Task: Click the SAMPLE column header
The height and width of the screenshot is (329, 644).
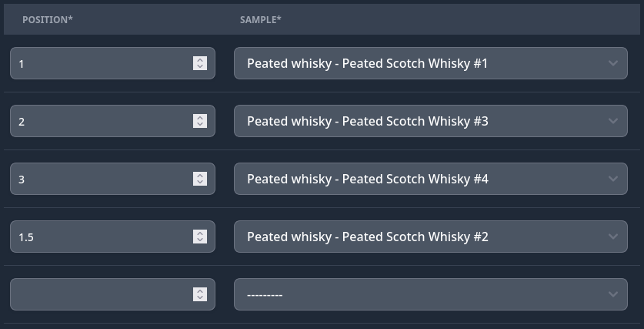Action: click(260, 20)
